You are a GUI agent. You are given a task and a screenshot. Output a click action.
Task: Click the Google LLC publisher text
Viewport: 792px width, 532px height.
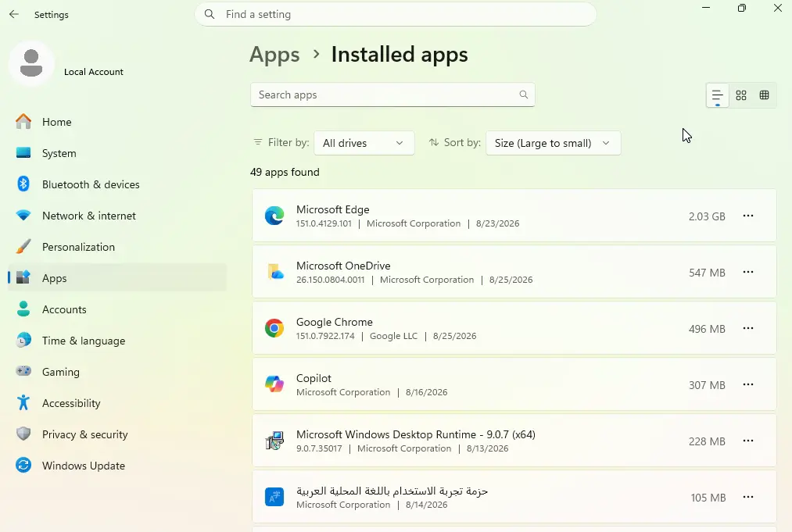pyautogui.click(x=393, y=336)
